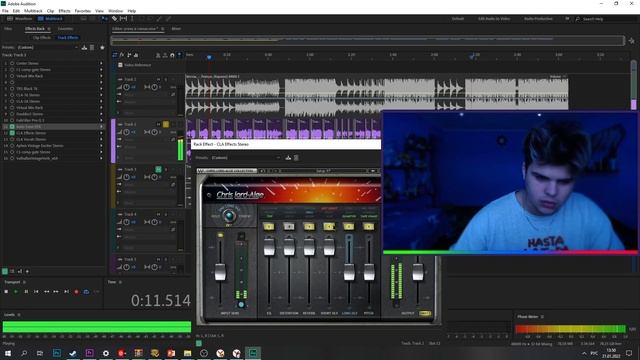Click the Windows Start button

pos(7,353)
